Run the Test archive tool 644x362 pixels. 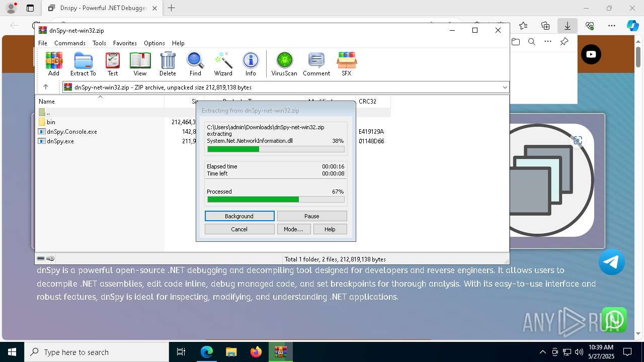pyautogui.click(x=113, y=64)
